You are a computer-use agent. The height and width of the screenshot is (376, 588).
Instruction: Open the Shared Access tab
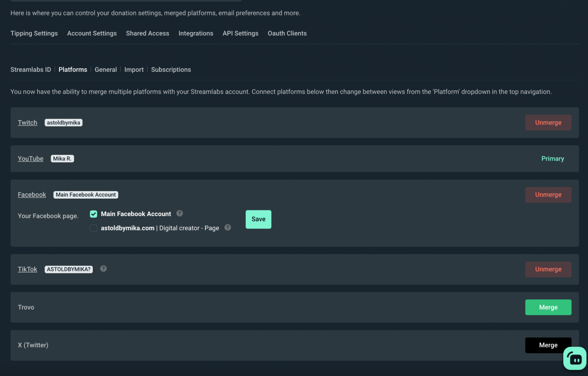click(x=147, y=33)
